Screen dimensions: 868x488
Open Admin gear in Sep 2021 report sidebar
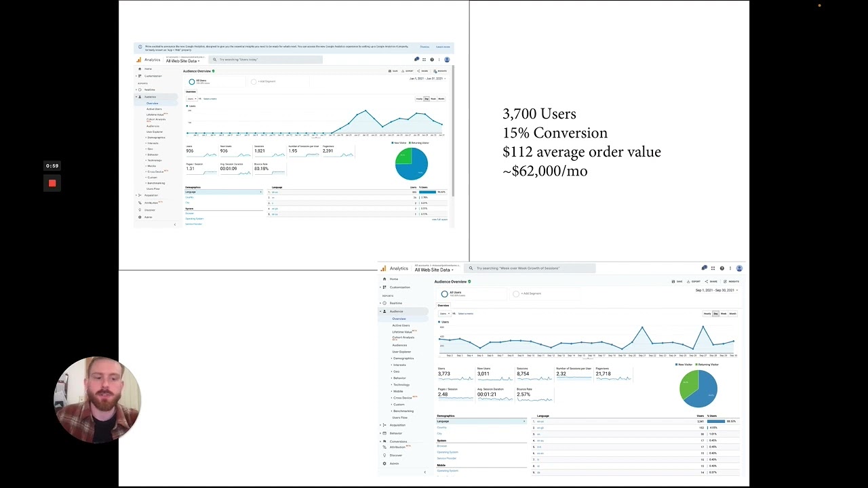[x=384, y=464]
